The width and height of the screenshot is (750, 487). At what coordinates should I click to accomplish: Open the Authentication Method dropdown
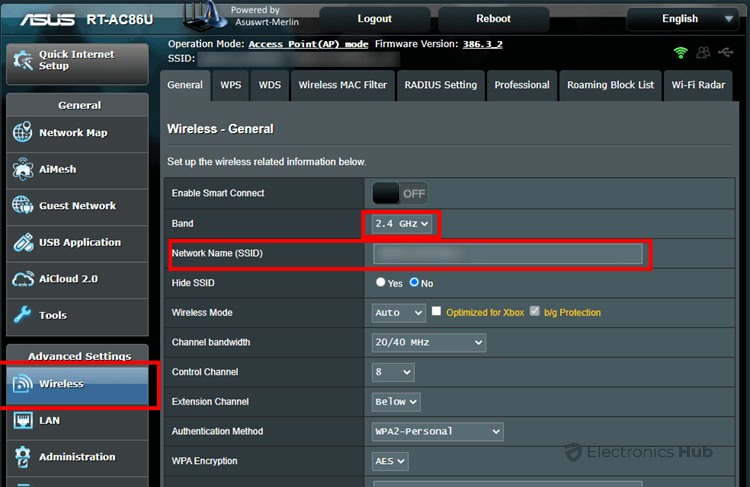pyautogui.click(x=437, y=431)
